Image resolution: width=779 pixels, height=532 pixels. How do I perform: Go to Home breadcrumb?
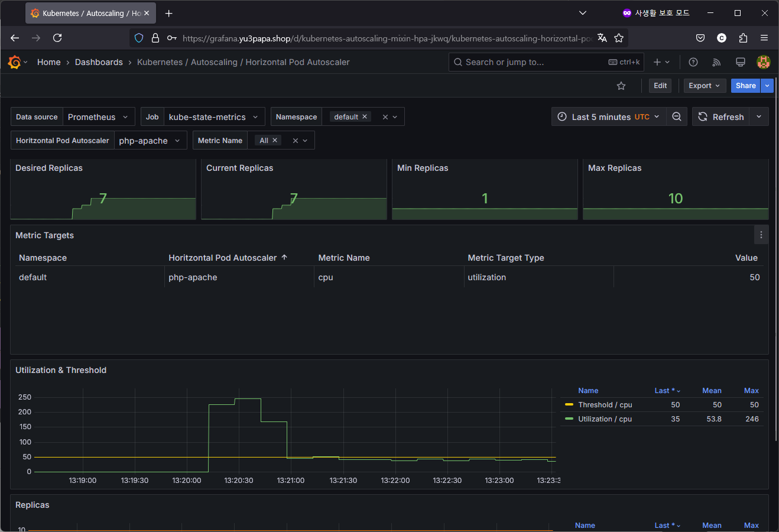49,62
